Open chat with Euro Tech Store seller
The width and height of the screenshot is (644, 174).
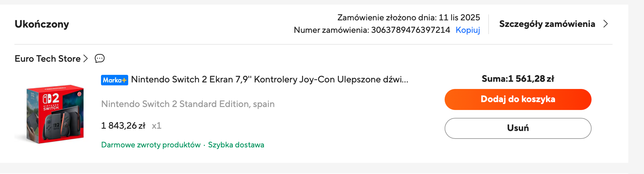(100, 58)
